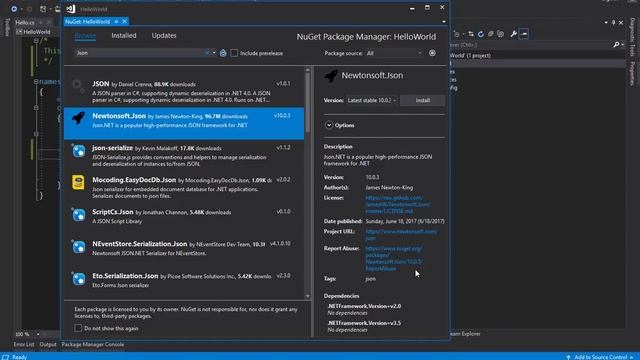The height and width of the screenshot is (360, 640).
Task: Click the Ready status icon
Action: pos(5,357)
